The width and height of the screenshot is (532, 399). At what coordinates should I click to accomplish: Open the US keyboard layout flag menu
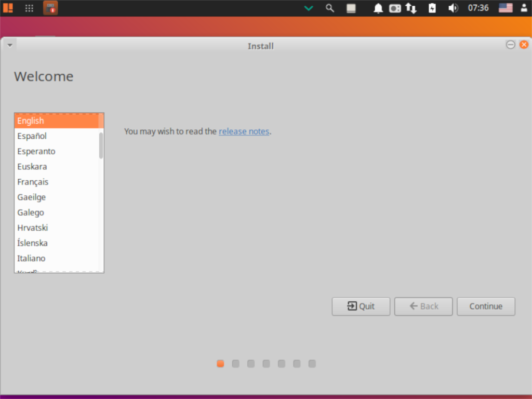click(504, 8)
